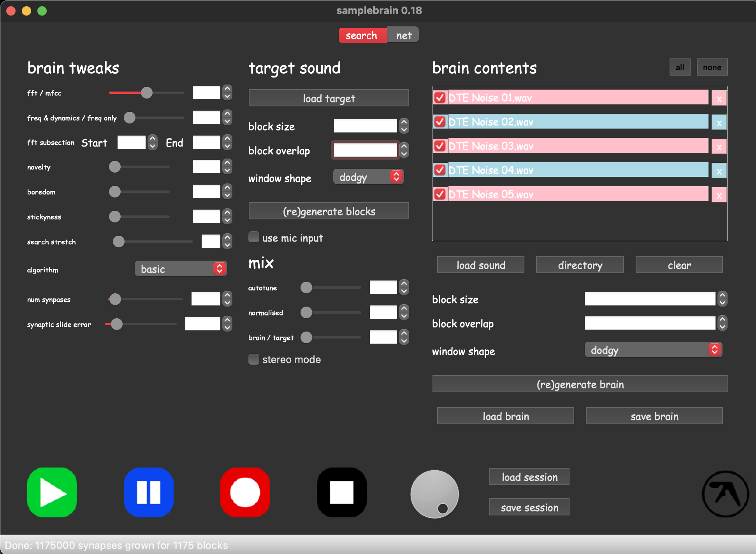Screen dimensions: 756x554
Task: Click the load target button
Action: pyautogui.click(x=329, y=98)
